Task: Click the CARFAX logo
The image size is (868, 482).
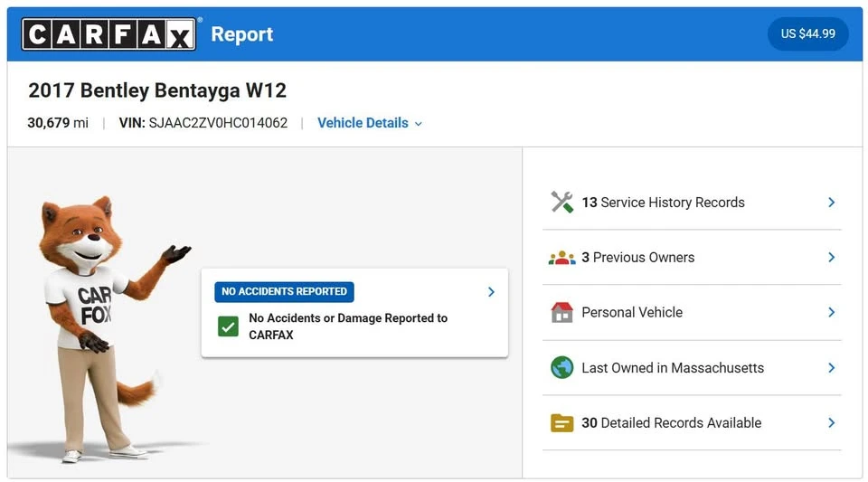Action: point(108,34)
